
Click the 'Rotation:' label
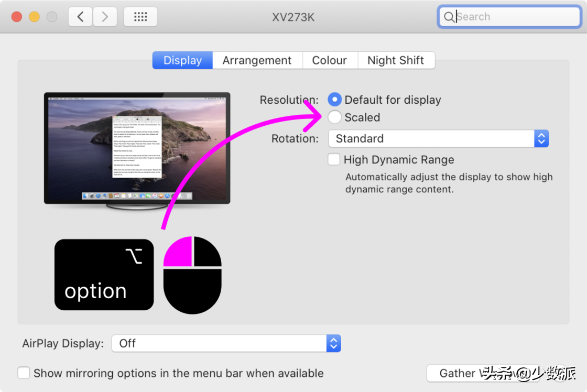click(295, 138)
